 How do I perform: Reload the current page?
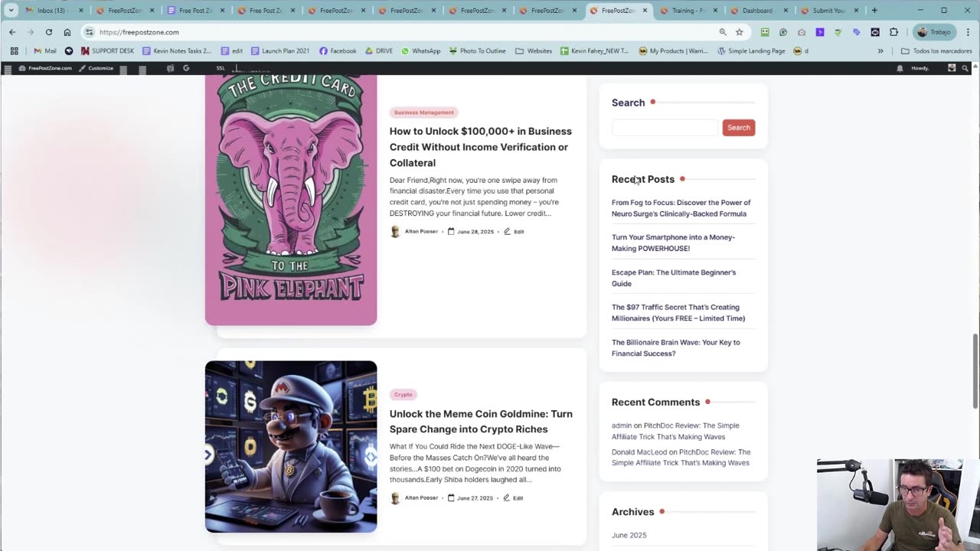pos(48,32)
